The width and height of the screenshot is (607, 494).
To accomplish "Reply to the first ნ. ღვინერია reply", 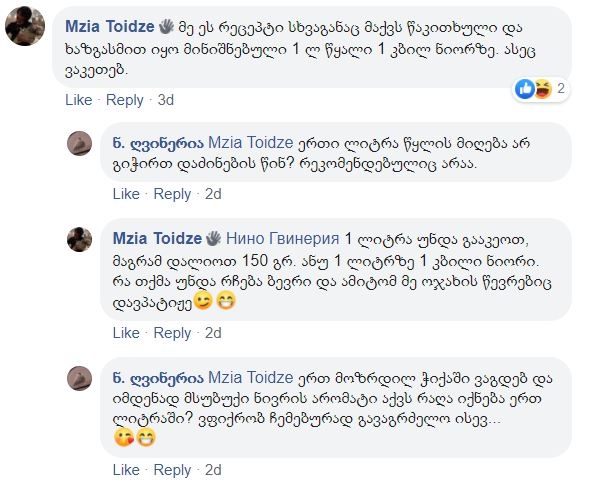I will 173,194.
